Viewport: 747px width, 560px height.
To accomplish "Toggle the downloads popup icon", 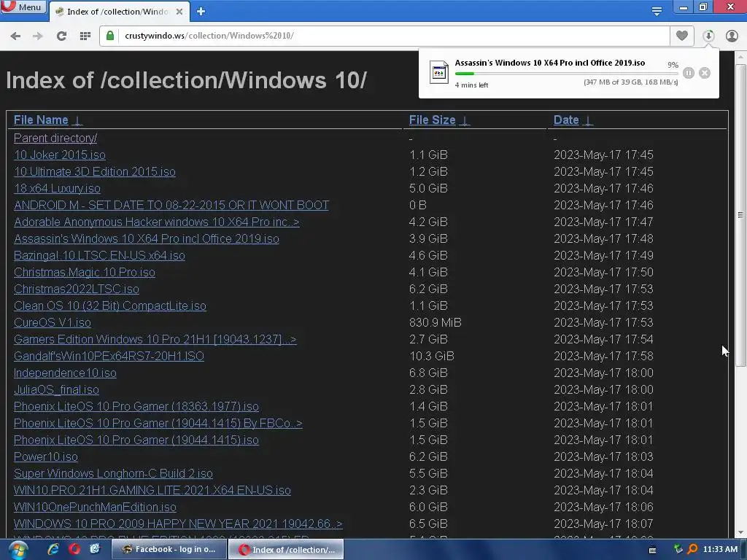I will point(708,36).
